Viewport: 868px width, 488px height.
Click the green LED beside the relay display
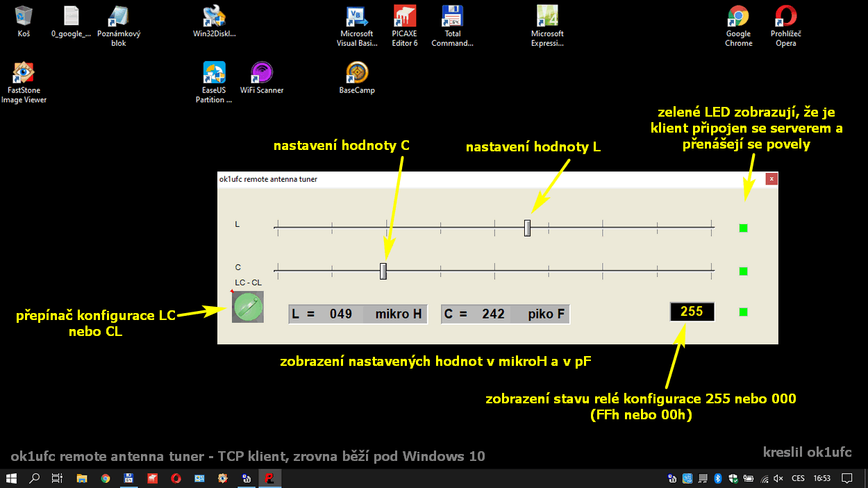pyautogui.click(x=743, y=312)
